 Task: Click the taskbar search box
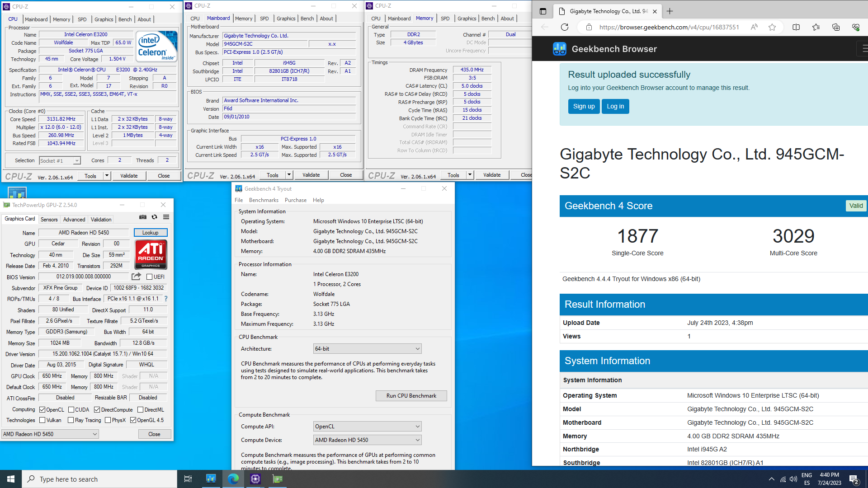[99, 479]
